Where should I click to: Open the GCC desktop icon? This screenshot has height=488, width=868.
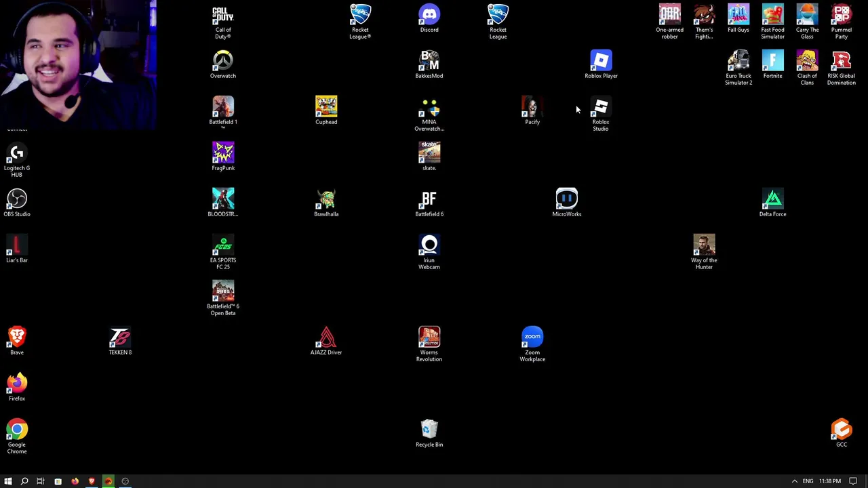coord(842,433)
